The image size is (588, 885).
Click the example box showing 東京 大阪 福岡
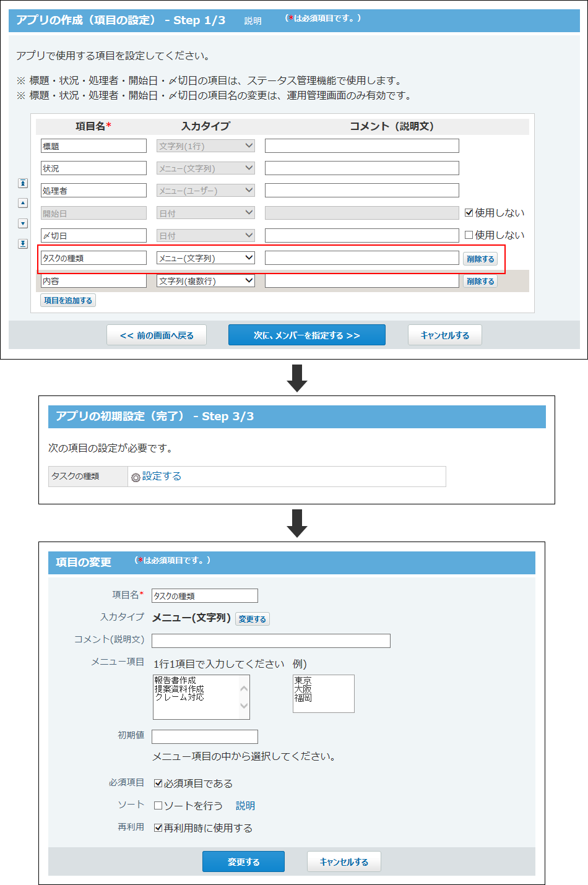tap(324, 693)
